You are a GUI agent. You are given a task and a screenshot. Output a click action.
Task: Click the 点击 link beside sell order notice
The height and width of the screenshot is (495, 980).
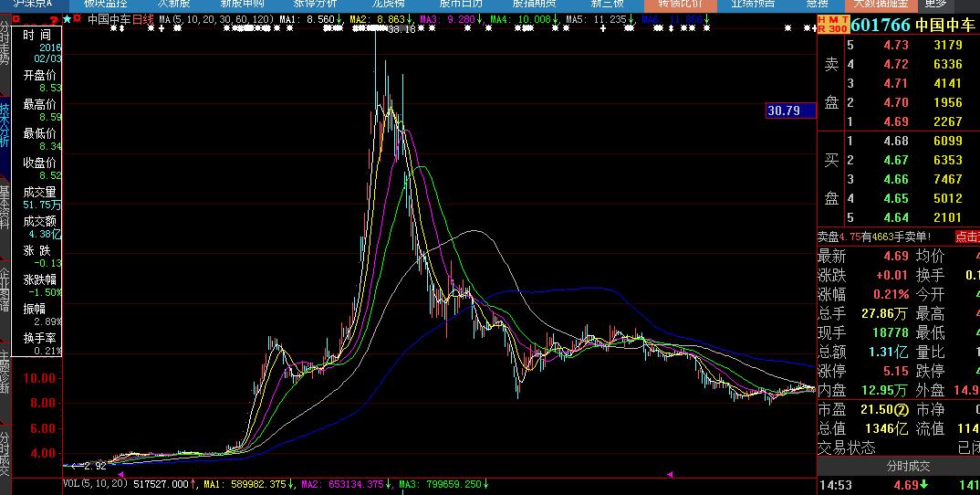(x=966, y=237)
